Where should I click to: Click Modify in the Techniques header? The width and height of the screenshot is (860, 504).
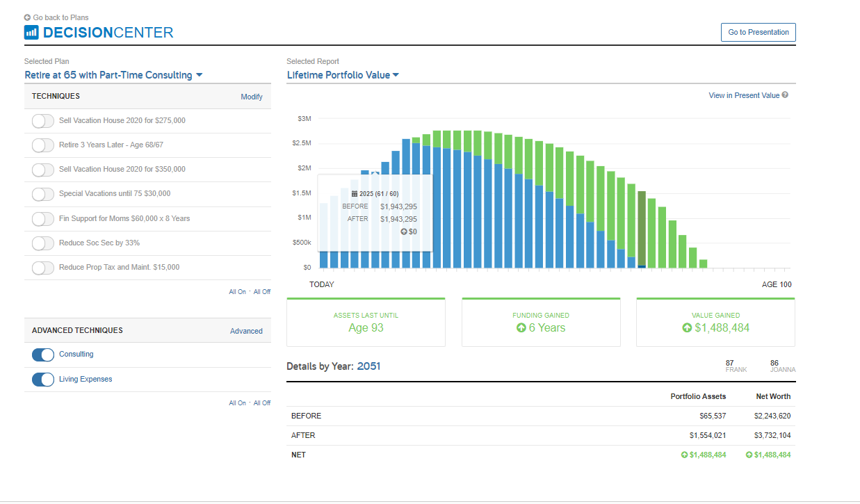(252, 97)
